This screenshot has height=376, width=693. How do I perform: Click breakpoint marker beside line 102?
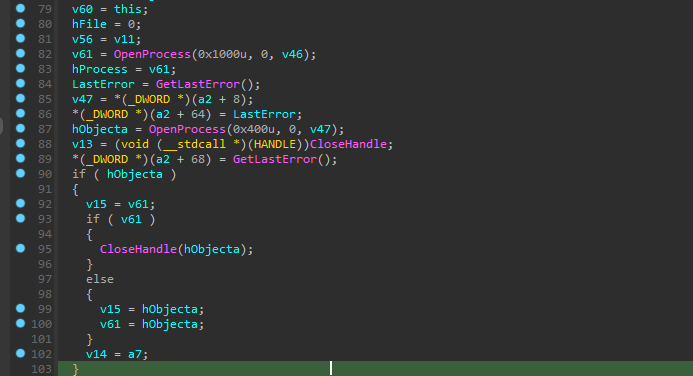20,353
